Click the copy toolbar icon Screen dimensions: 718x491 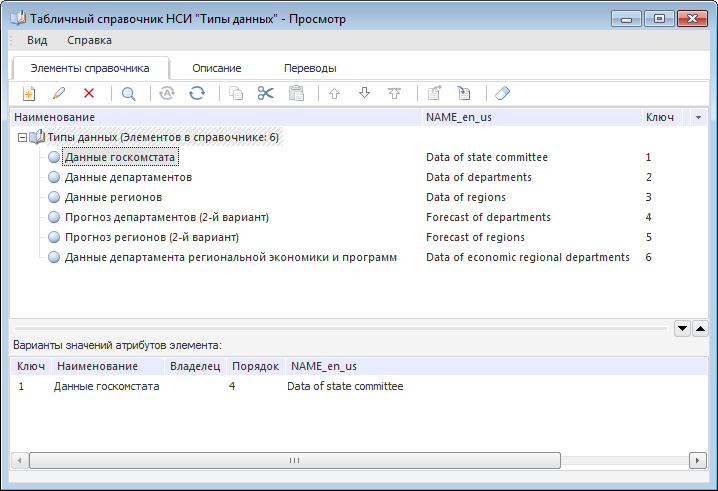236,93
